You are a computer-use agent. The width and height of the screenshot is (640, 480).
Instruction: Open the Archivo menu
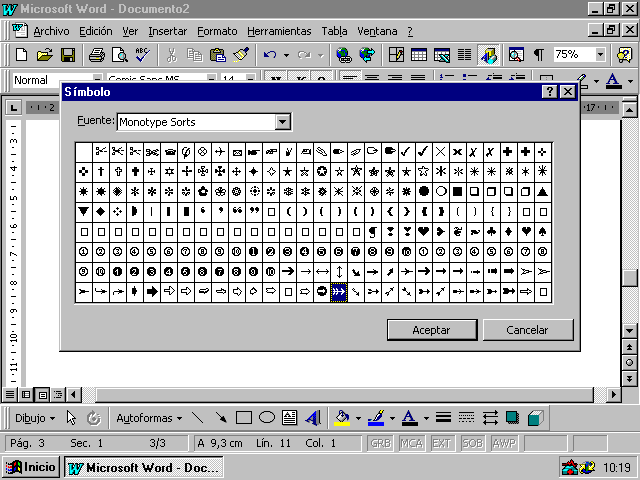click(51, 31)
